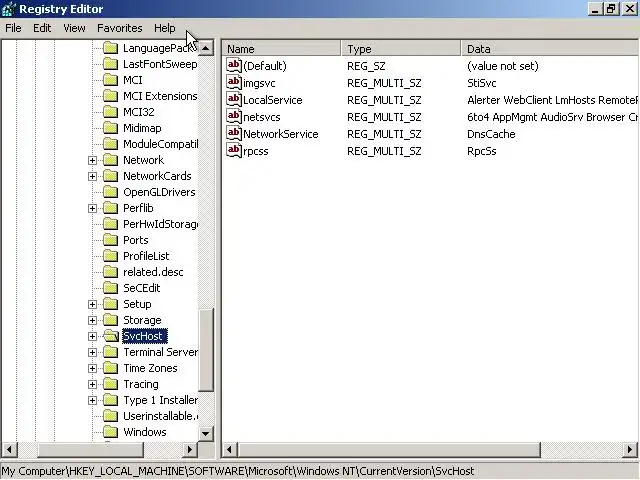Click the Data column header

pyautogui.click(x=550, y=49)
